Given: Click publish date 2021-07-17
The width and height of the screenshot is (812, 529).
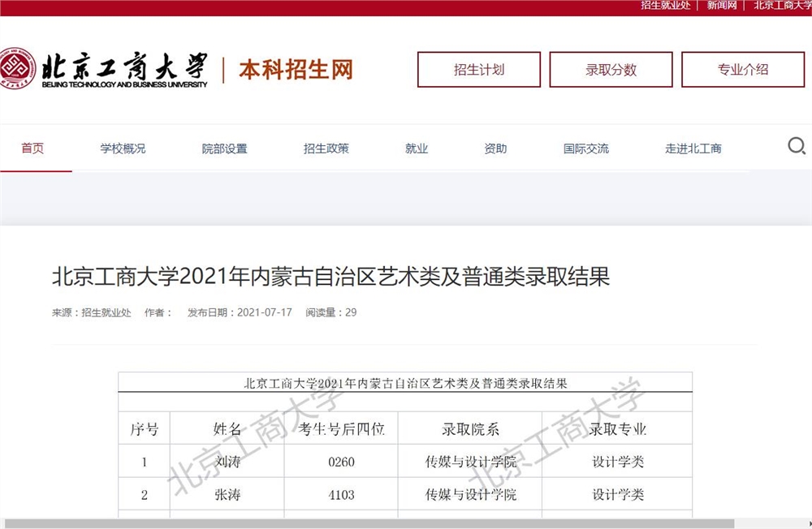Looking at the screenshot, I should pos(265,312).
